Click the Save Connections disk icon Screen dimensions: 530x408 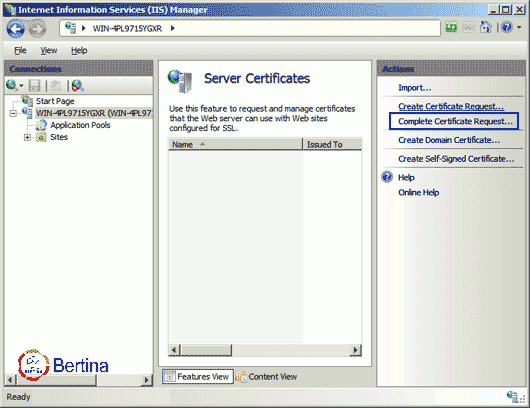click(34, 86)
